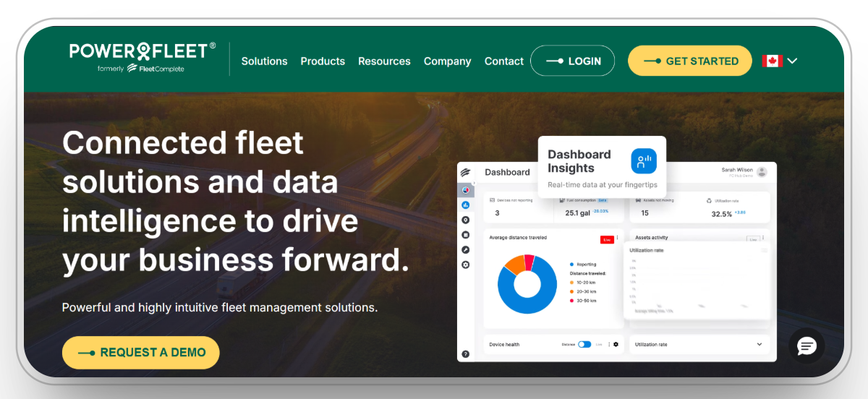Click the "15" assets not moving value
868x399 pixels.
[x=644, y=213]
